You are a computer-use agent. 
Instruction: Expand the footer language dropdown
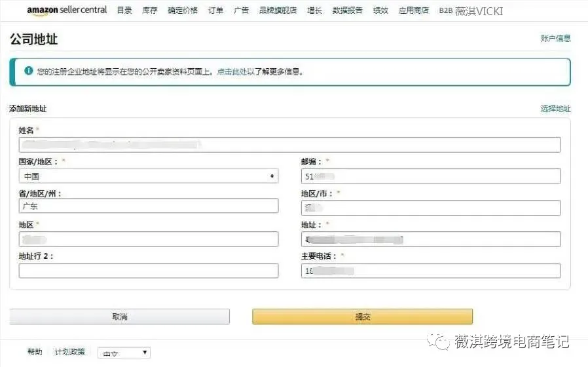[124, 353]
